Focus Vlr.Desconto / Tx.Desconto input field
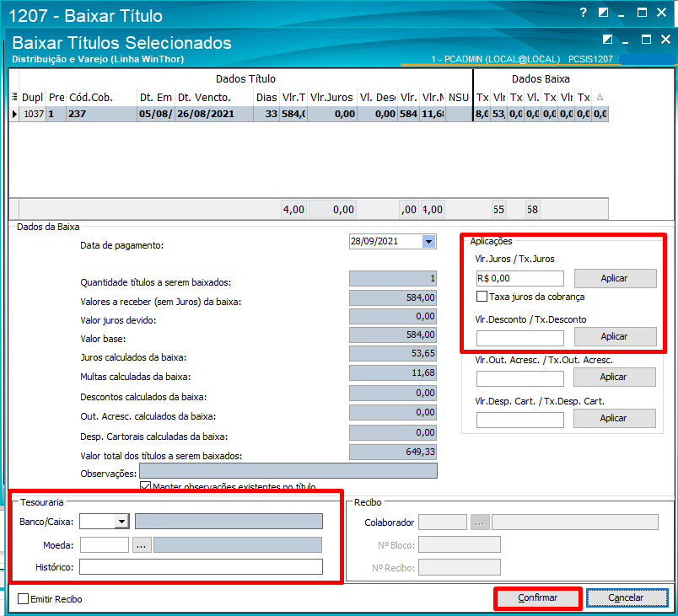 pyautogui.click(x=519, y=338)
